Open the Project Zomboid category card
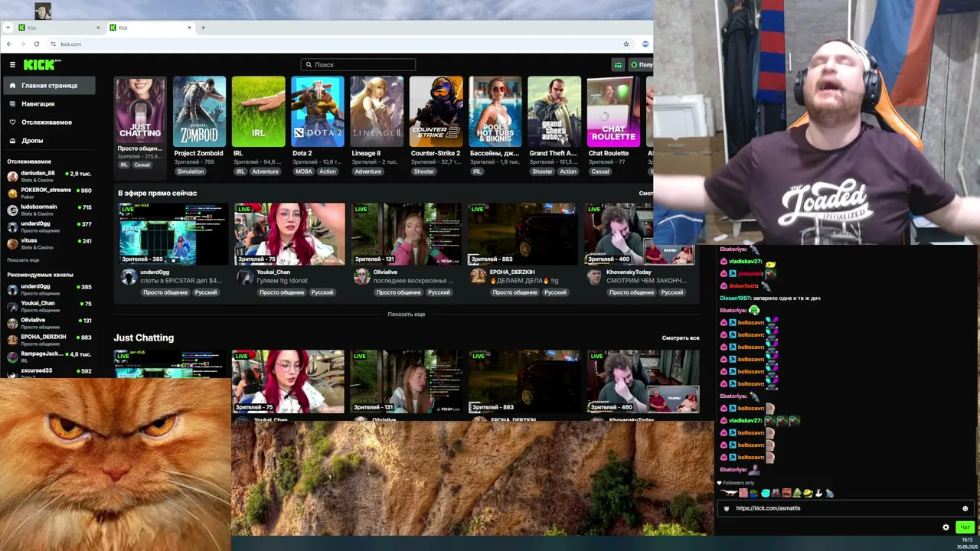This screenshot has height=551, width=980. tap(199, 112)
